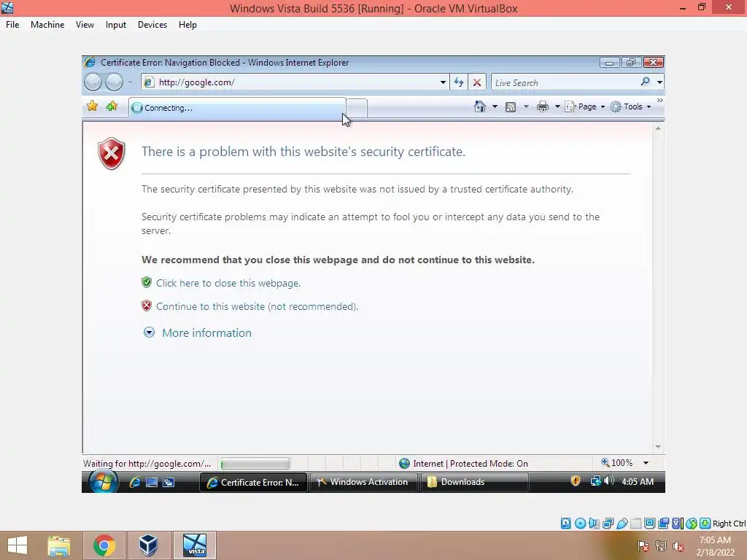Image resolution: width=747 pixels, height=560 pixels.
Task: Click the RSS Feeds icon
Action: point(511,107)
